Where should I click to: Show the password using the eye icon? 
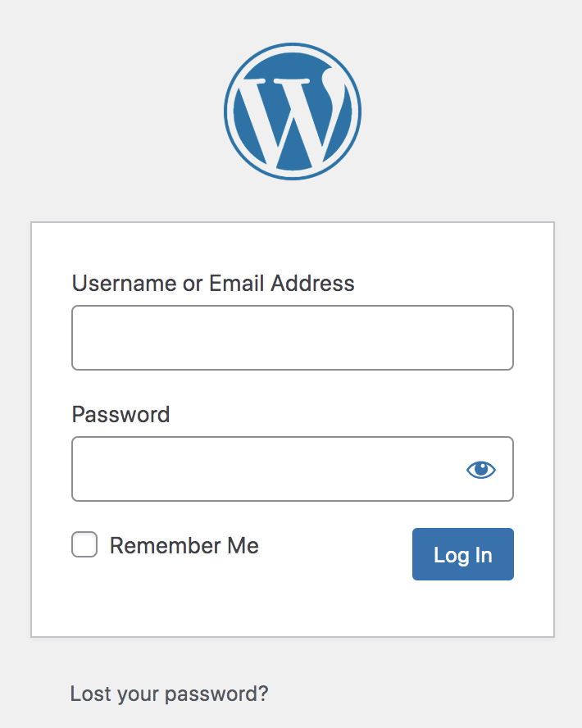481,469
